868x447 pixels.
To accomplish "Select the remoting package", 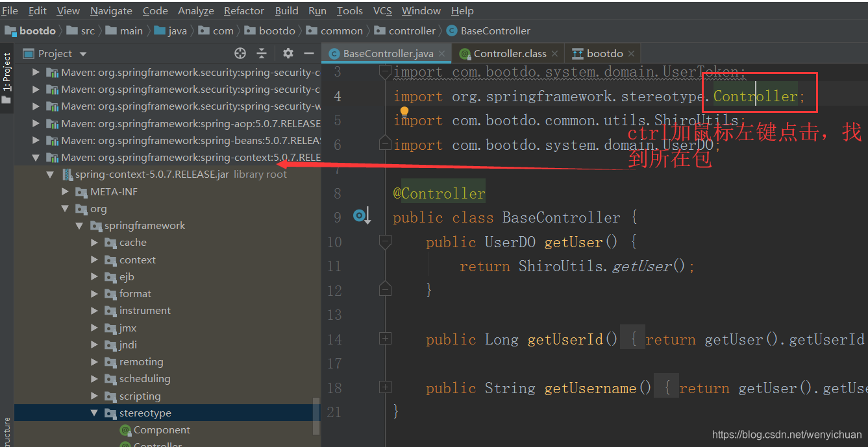I will point(141,361).
